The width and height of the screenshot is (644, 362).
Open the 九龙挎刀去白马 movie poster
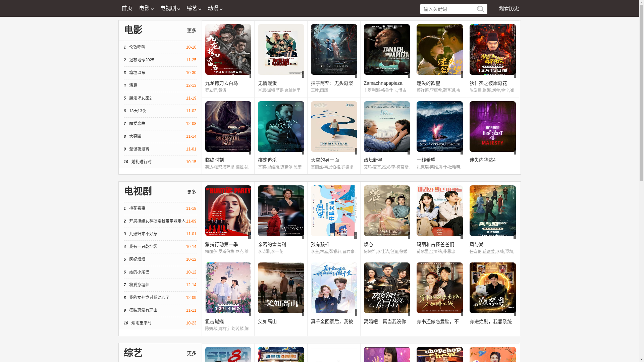228,49
